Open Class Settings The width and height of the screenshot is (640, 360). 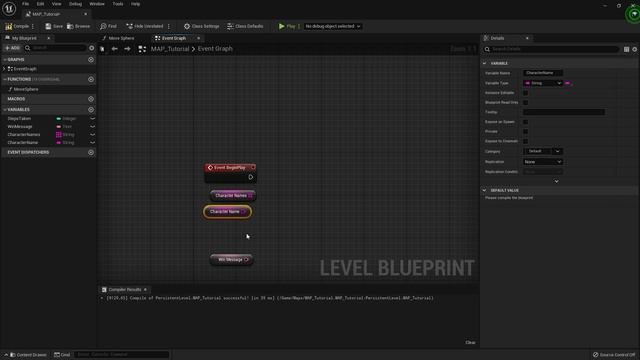[x=201, y=26]
